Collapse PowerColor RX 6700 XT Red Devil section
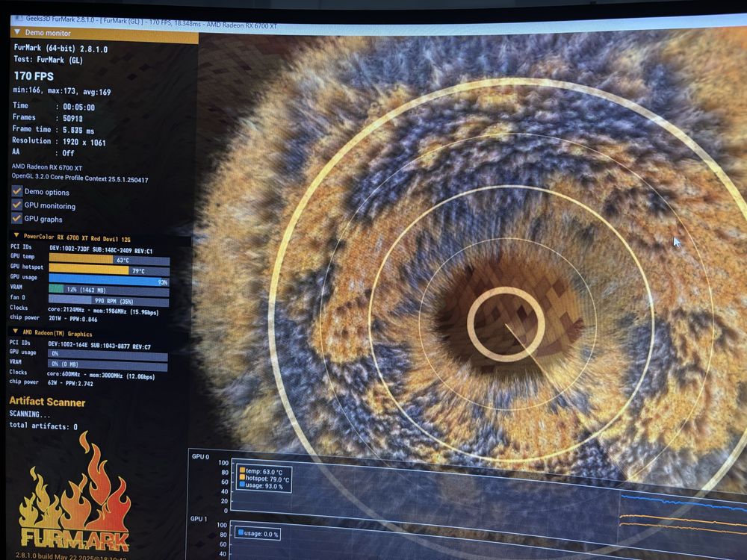The image size is (747, 560). 16,235
